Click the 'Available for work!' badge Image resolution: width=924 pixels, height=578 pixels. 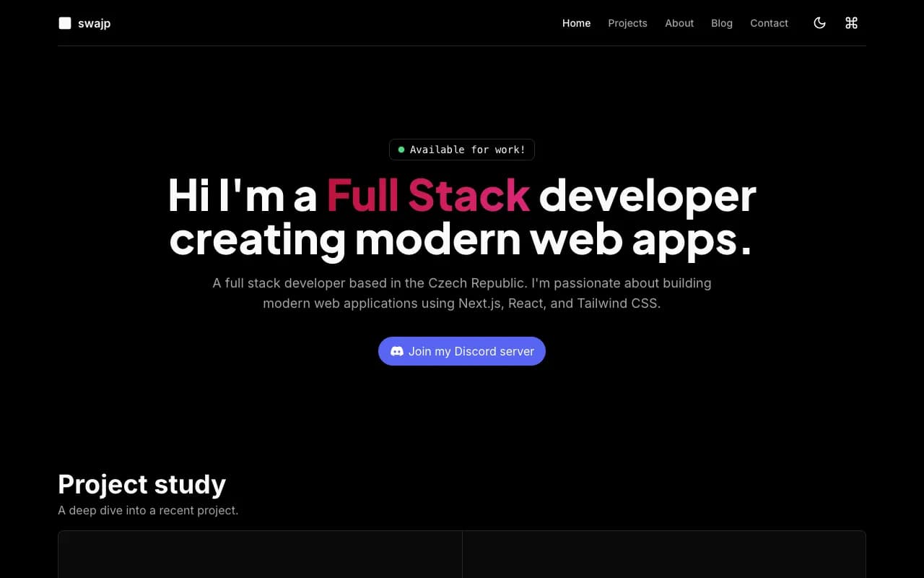(x=462, y=150)
